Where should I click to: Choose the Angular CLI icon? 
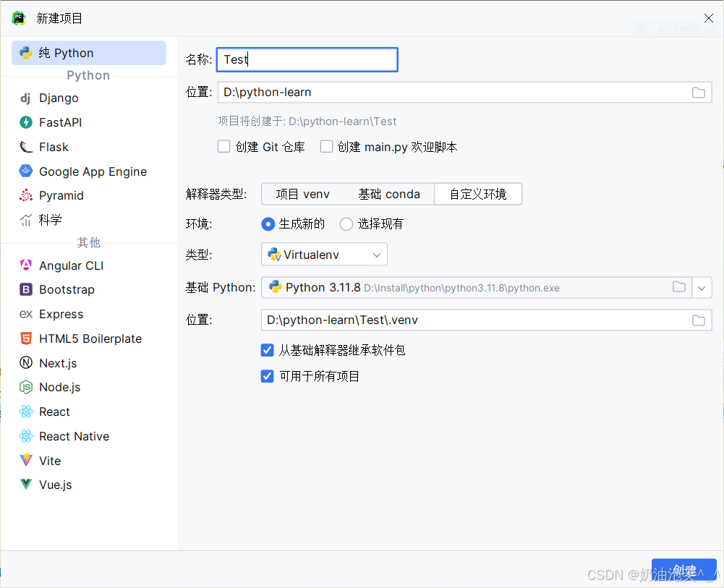[26, 265]
